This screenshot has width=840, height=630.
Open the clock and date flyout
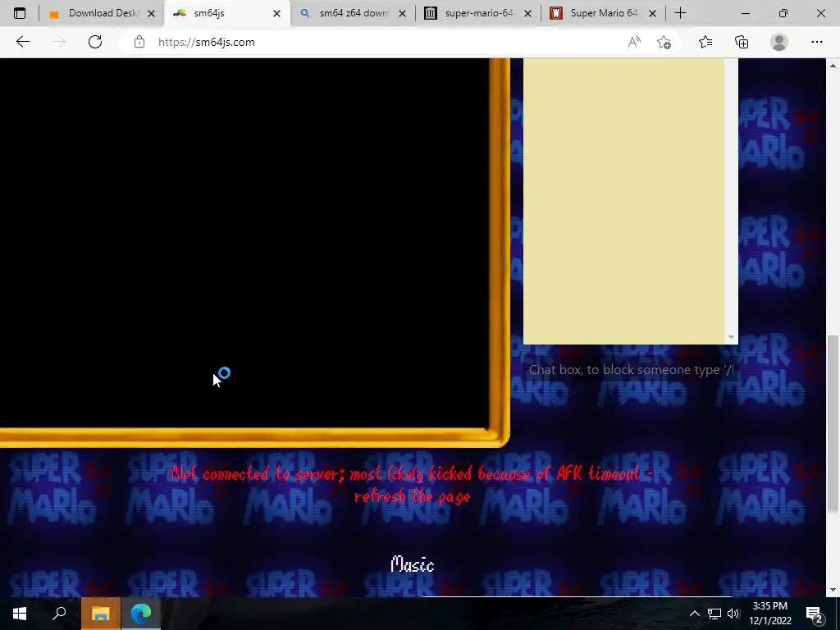click(769, 614)
